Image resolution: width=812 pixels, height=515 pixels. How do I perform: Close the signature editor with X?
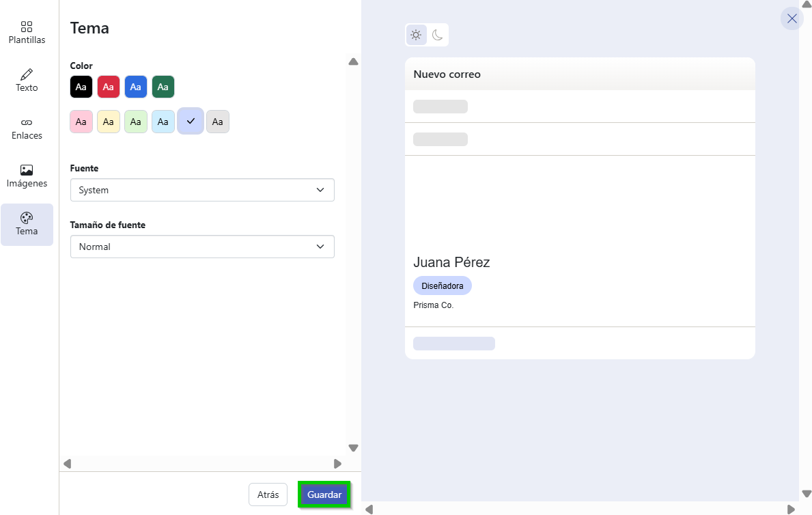(x=792, y=18)
